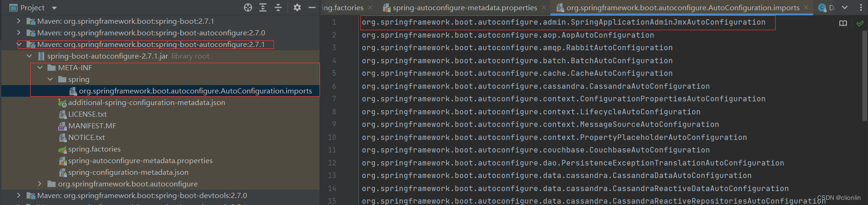The height and width of the screenshot is (205, 868).
Task: Collapse Maven spring-boot-autoconfigure:2.7.1 library
Action: pyautogui.click(x=19, y=44)
